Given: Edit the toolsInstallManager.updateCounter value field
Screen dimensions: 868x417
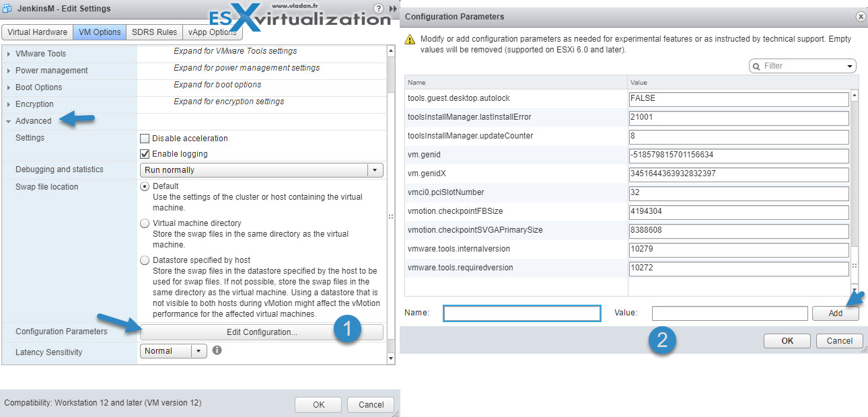Looking at the screenshot, I should pyautogui.click(x=738, y=136).
